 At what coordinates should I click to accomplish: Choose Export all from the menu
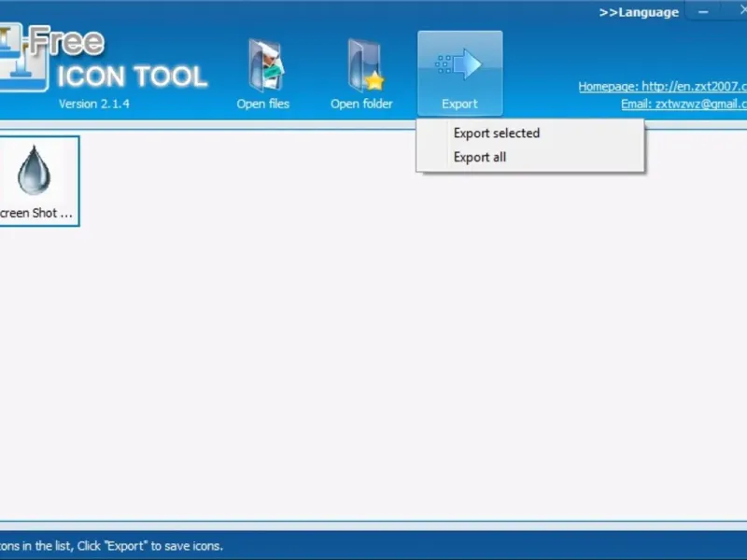point(529,157)
